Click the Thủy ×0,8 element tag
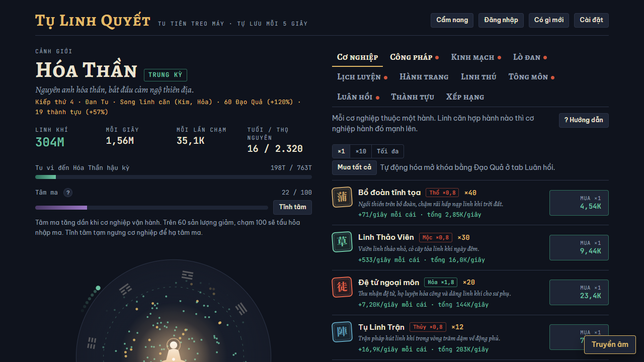This screenshot has width=644, height=362. [x=428, y=327]
